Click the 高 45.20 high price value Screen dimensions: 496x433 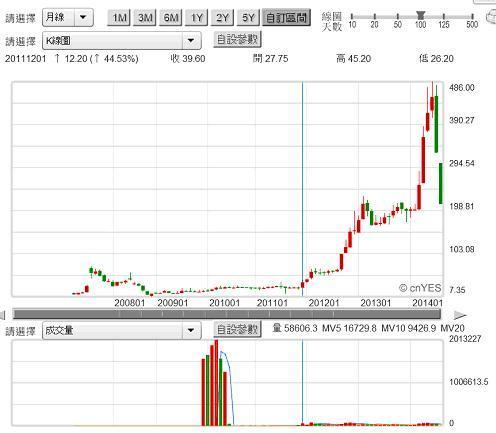(354, 59)
